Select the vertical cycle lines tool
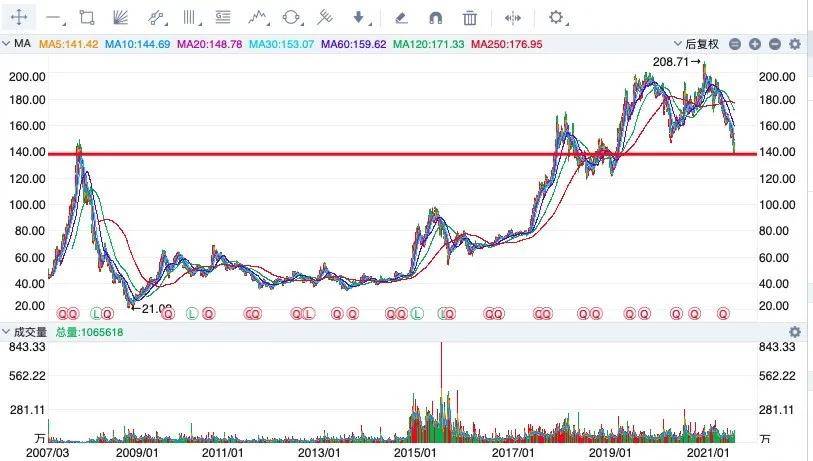813x461 pixels. pos(190,18)
